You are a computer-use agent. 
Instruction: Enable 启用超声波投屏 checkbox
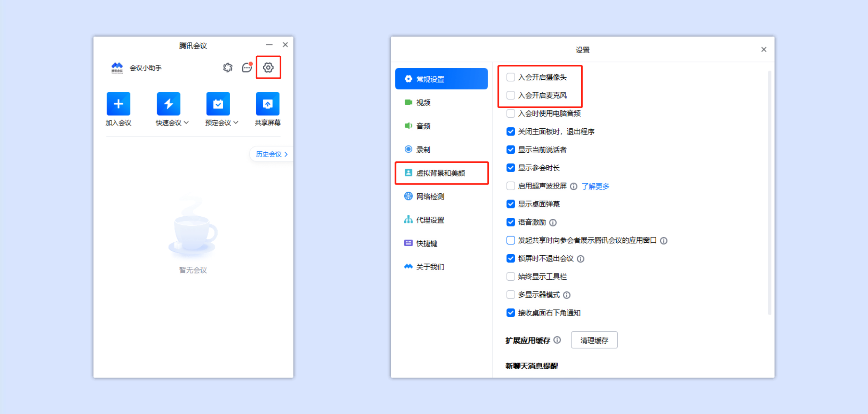[x=511, y=186]
